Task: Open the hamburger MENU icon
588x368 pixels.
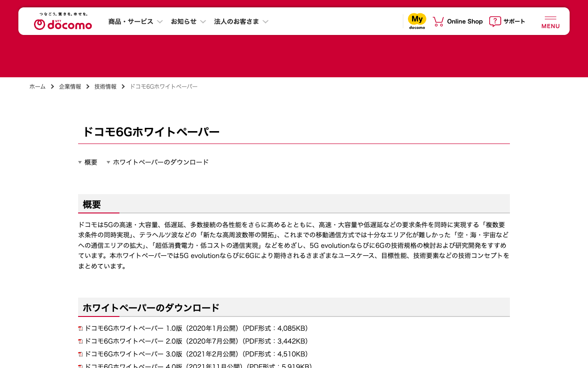Action: click(x=550, y=22)
